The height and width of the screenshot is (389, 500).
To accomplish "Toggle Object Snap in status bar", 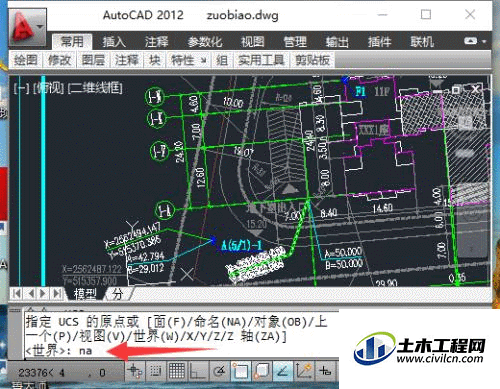I will click(240, 371).
